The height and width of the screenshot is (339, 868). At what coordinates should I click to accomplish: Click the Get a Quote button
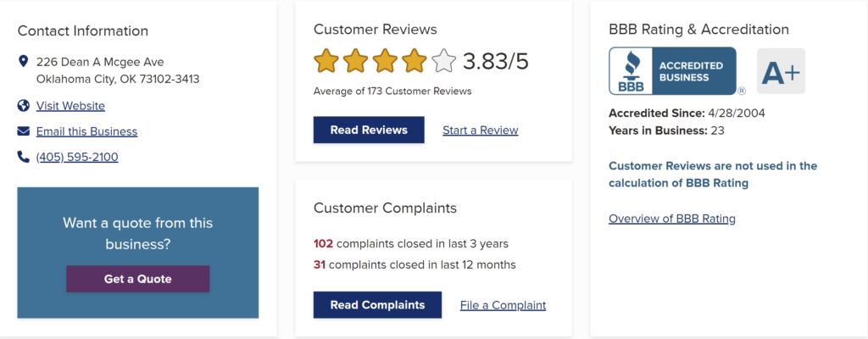click(138, 279)
